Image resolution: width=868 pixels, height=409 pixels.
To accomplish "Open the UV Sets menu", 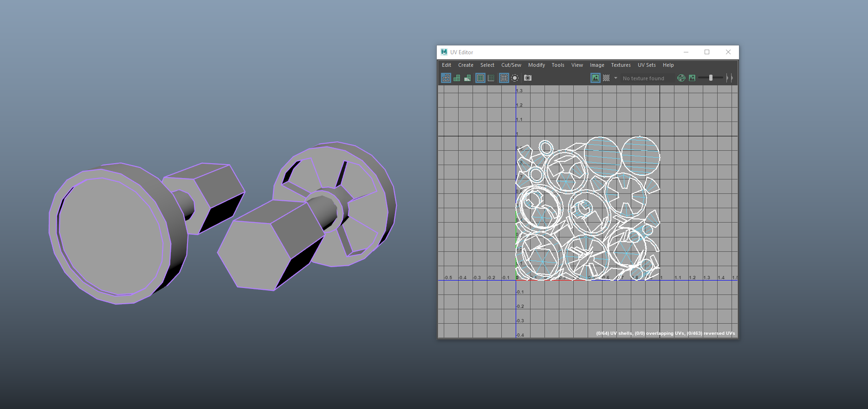I will point(647,65).
